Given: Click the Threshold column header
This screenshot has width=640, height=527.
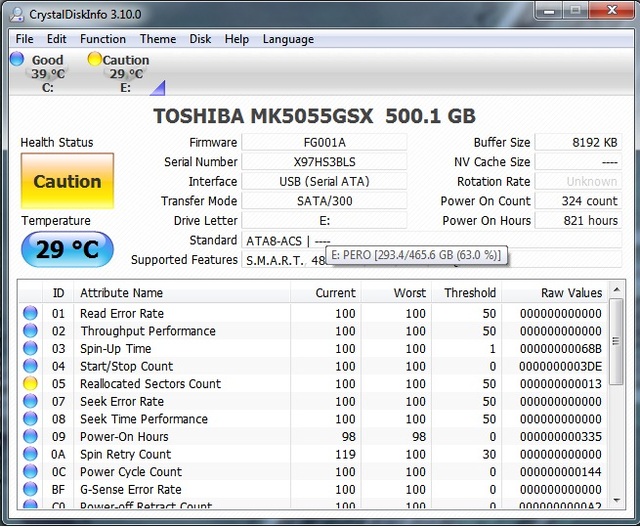Looking at the screenshot, I should 466,293.
